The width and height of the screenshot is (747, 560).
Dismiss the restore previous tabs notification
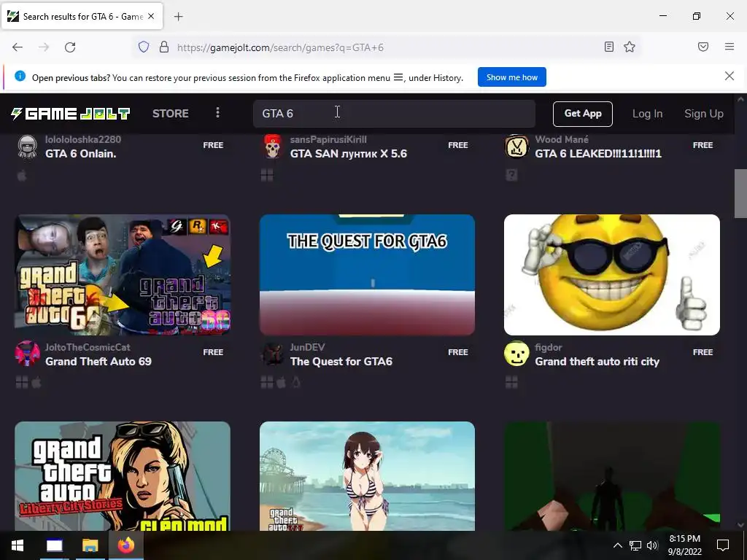(729, 76)
